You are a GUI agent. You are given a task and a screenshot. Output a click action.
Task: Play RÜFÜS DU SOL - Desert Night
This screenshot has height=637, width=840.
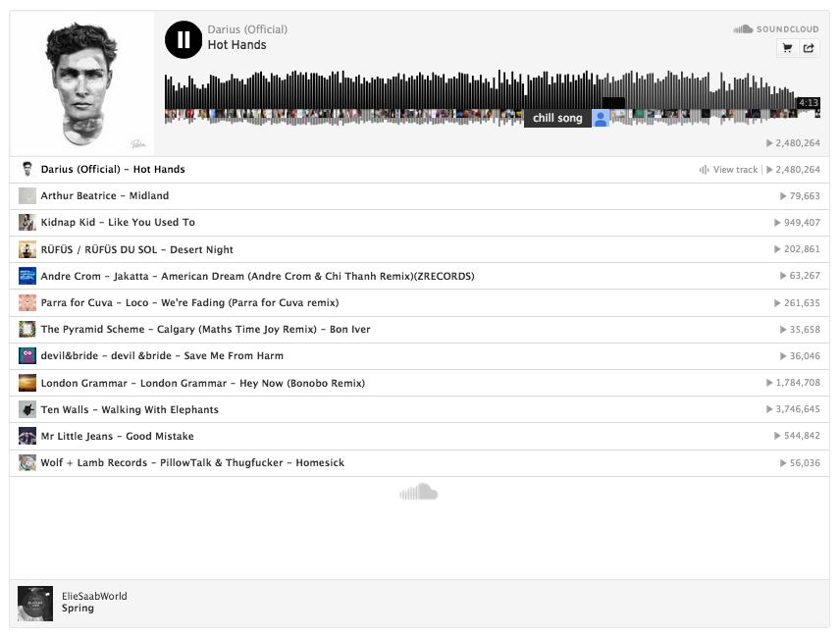136,249
